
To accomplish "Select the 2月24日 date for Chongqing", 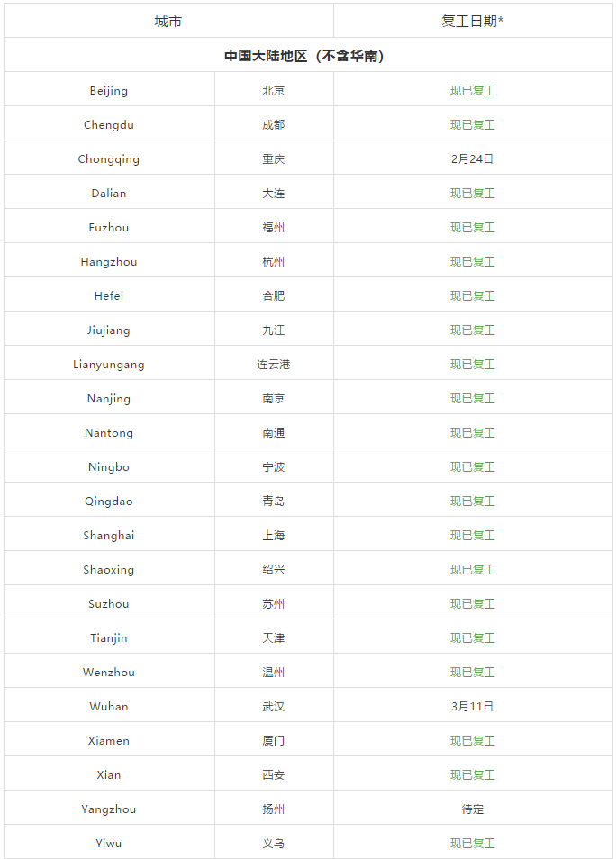I will pyautogui.click(x=473, y=159).
